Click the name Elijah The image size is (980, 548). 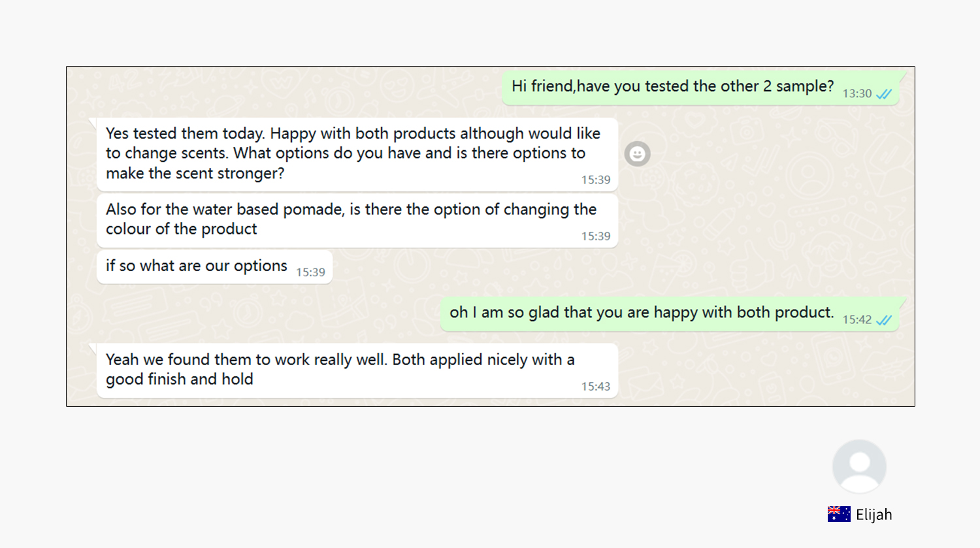click(874, 515)
